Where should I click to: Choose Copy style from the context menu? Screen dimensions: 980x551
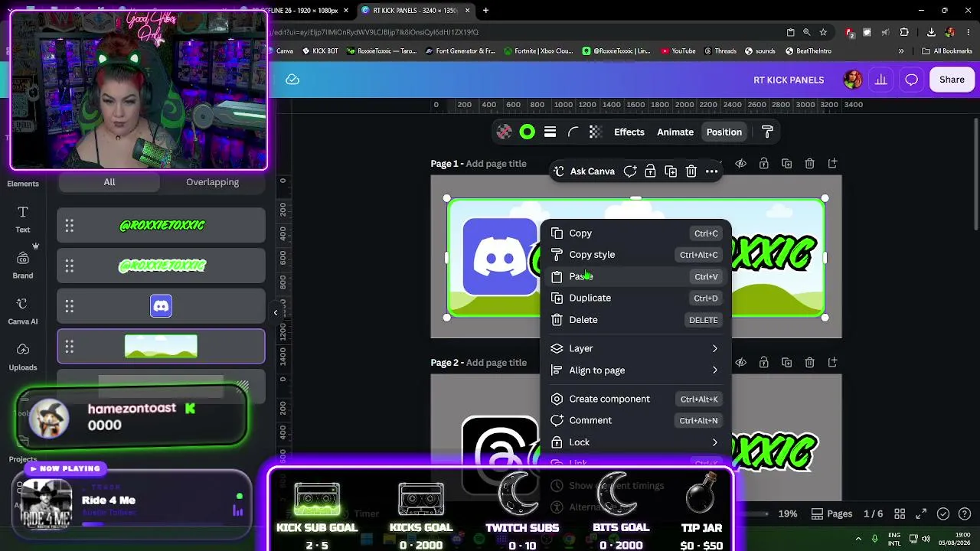click(x=635, y=255)
